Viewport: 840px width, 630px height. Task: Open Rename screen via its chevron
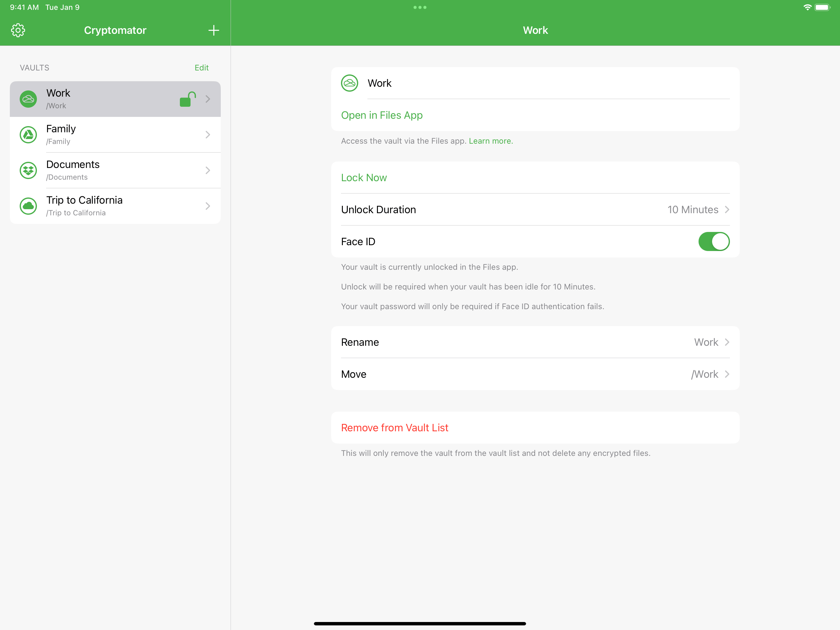click(x=727, y=342)
